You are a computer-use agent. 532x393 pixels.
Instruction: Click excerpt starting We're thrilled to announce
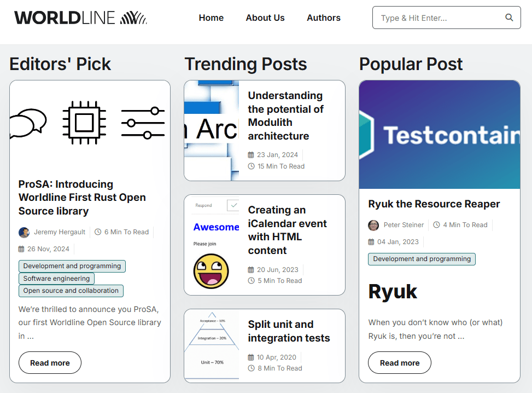(90, 323)
